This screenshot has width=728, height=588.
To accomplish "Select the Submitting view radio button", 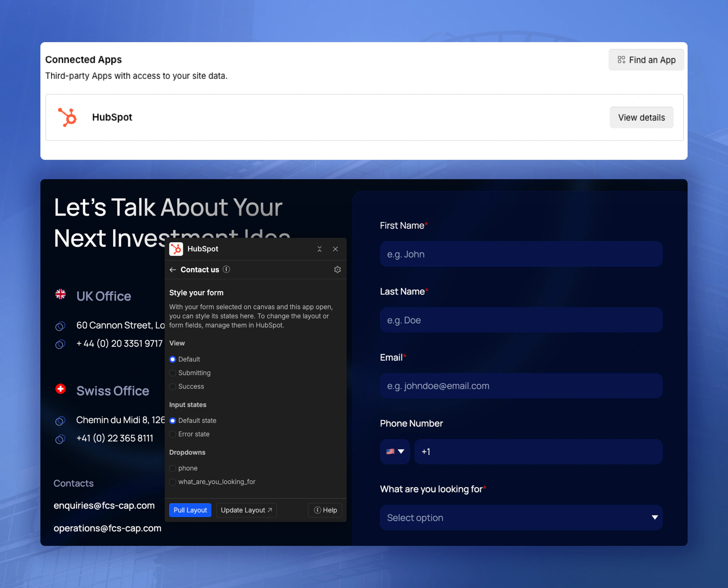I will click(173, 373).
